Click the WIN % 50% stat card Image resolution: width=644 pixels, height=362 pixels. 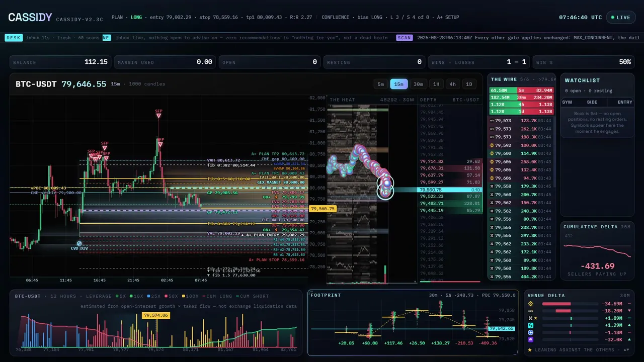coord(584,62)
